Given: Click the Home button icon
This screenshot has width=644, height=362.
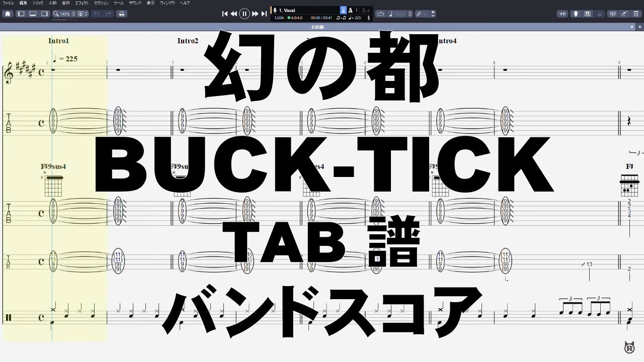Looking at the screenshot, I should (8, 14).
